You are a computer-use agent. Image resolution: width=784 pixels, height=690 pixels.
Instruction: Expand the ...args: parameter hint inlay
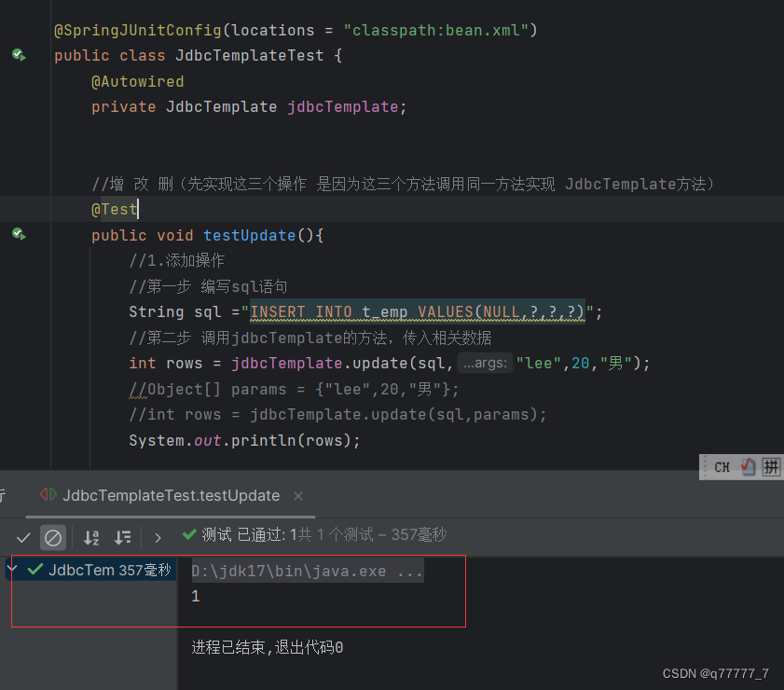(x=485, y=363)
